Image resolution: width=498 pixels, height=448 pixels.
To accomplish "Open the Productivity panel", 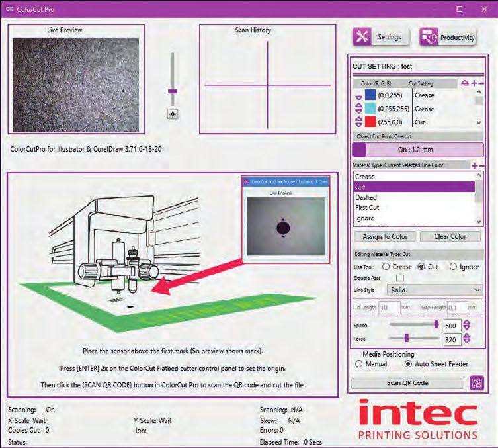I will click(448, 37).
